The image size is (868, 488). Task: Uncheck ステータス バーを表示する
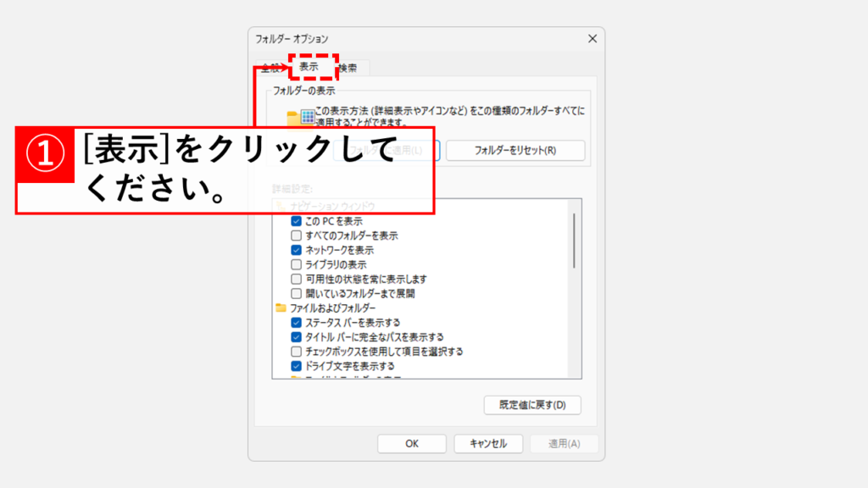[x=296, y=323]
